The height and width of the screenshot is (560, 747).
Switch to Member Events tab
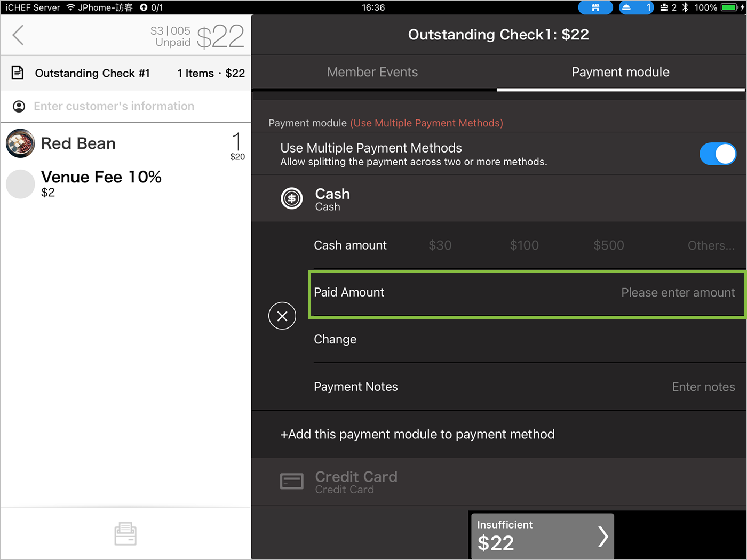pyautogui.click(x=372, y=72)
